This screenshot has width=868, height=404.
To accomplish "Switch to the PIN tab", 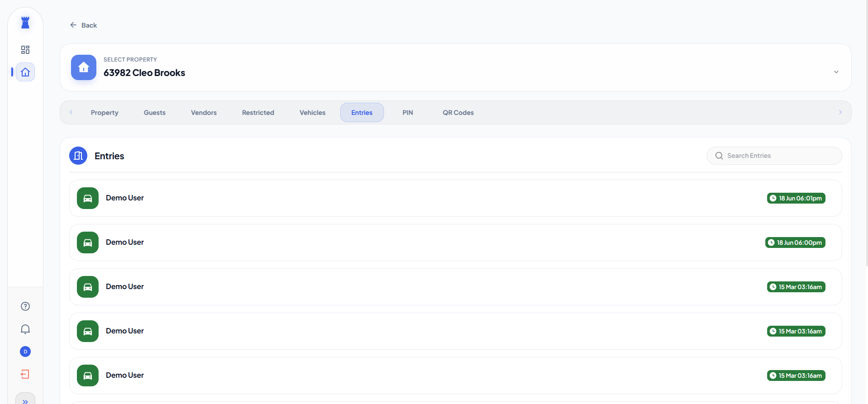I will pyautogui.click(x=408, y=113).
